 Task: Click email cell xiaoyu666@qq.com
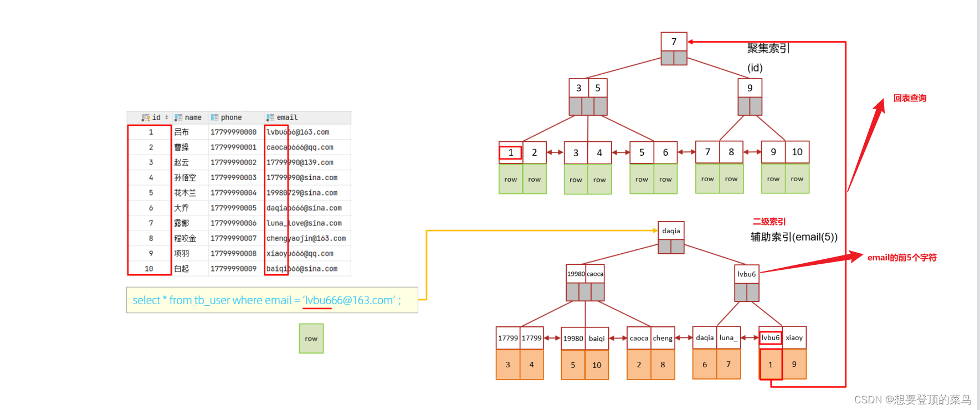[x=300, y=254]
